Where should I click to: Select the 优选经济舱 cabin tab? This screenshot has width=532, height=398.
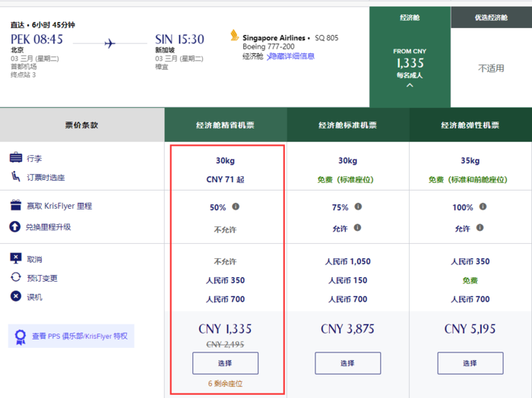[491, 17]
